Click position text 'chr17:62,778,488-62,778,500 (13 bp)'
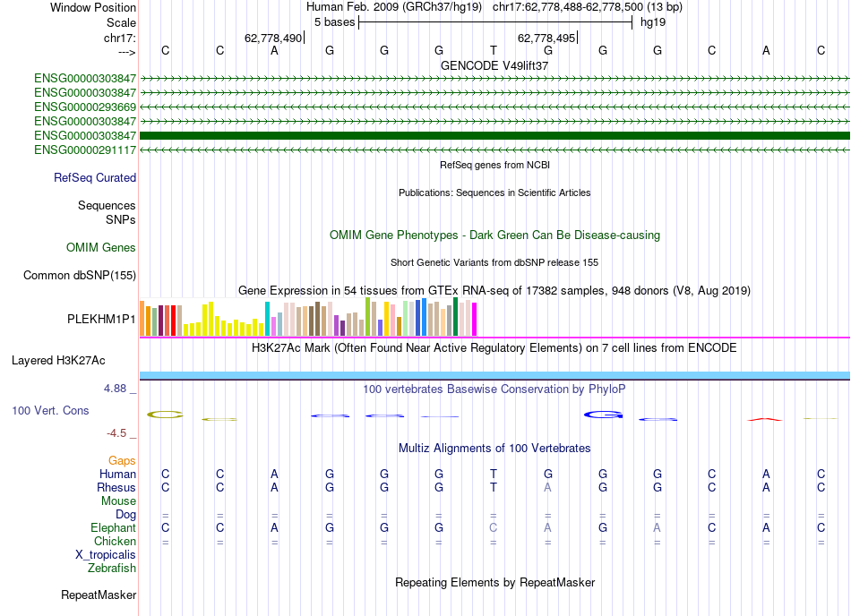Image resolution: width=851 pixels, height=616 pixels. [x=588, y=7]
